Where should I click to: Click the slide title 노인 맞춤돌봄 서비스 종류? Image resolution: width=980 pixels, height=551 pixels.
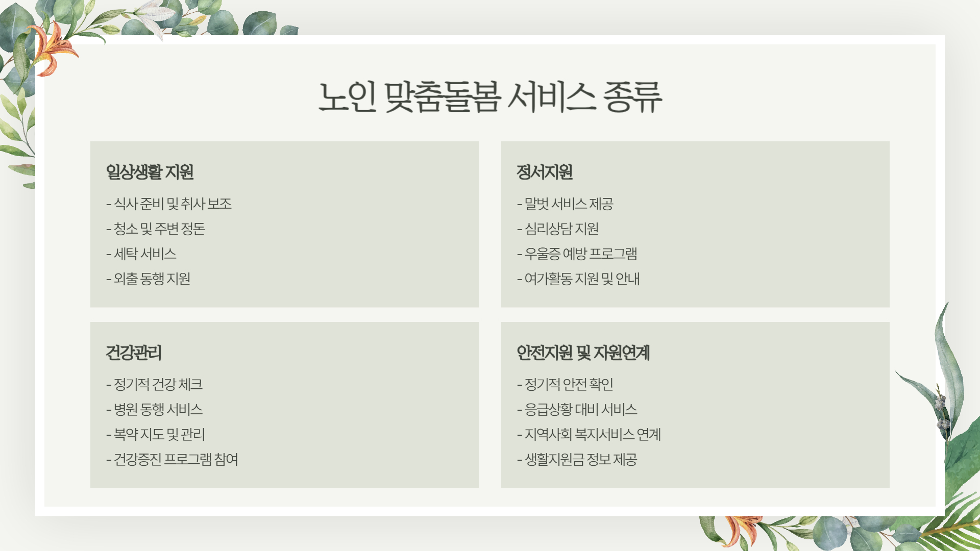point(490,97)
